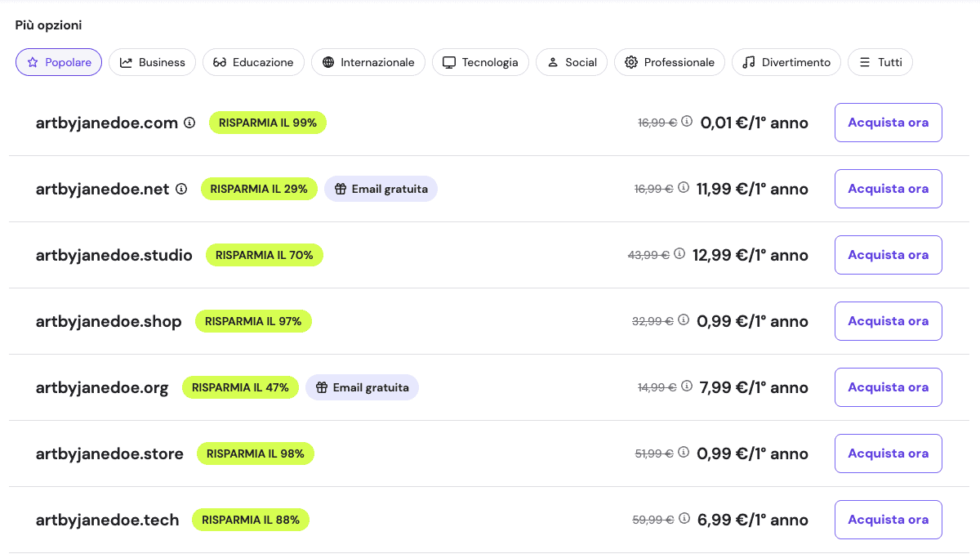Image resolution: width=980 pixels, height=554 pixels.
Task: Open price info next to 51,99 € .store
Action: tap(684, 452)
